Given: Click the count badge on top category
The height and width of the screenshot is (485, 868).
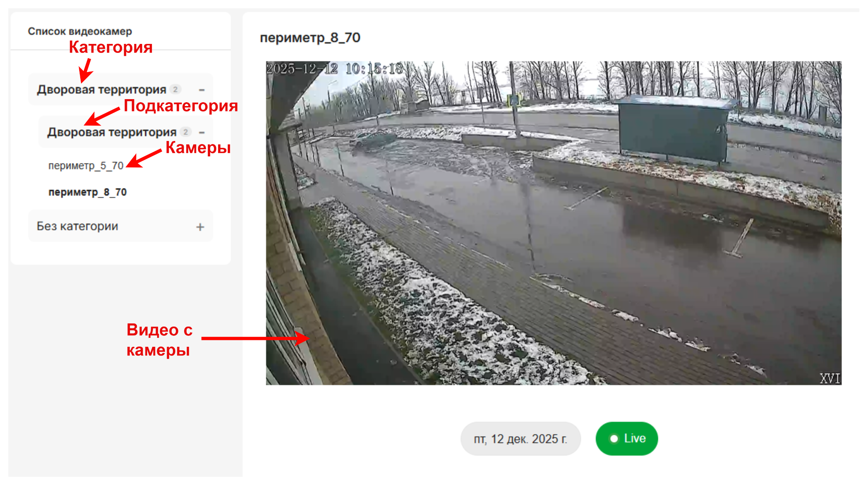Looking at the screenshot, I should pos(175,90).
